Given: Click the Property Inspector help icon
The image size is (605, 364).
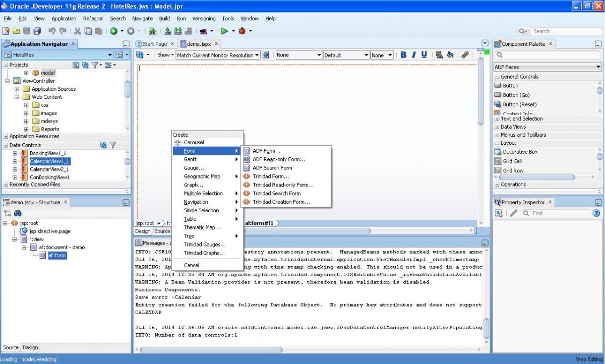Looking at the screenshot, I should click(596, 213).
